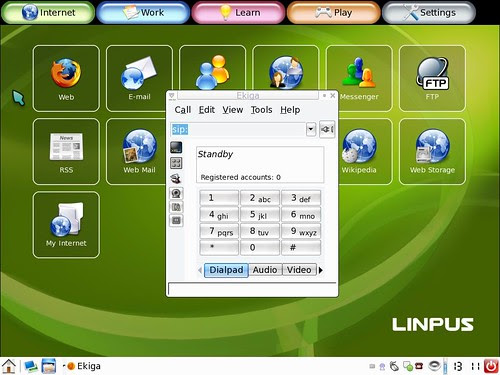Viewport: 500px width, 375px height.
Task: Switch to the Audio tab
Action: click(265, 270)
